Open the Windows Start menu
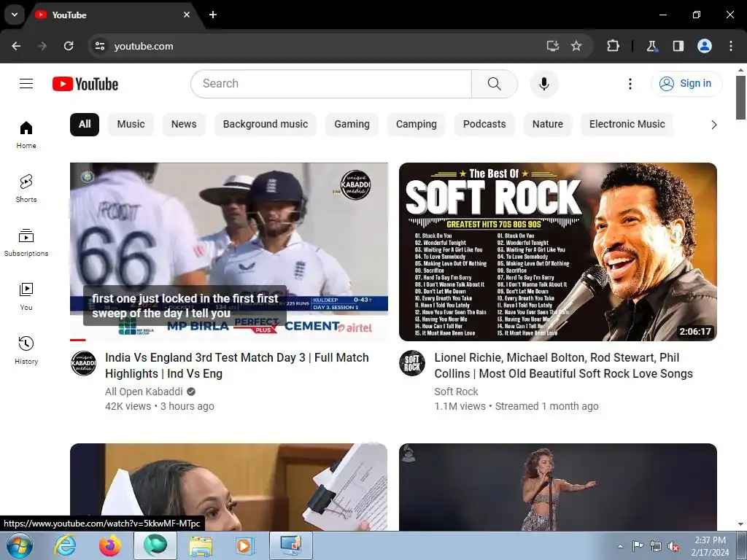Screen dimensions: 747x560 pyautogui.click(x=20, y=545)
